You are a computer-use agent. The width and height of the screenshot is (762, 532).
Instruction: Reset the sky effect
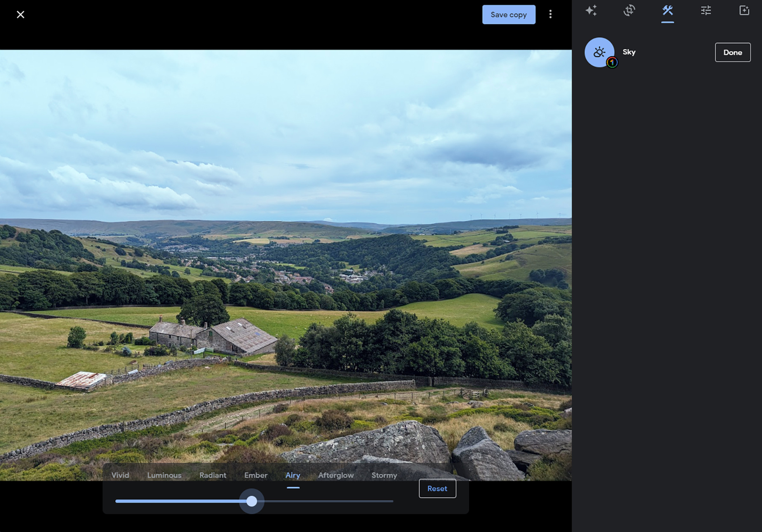[437, 489]
